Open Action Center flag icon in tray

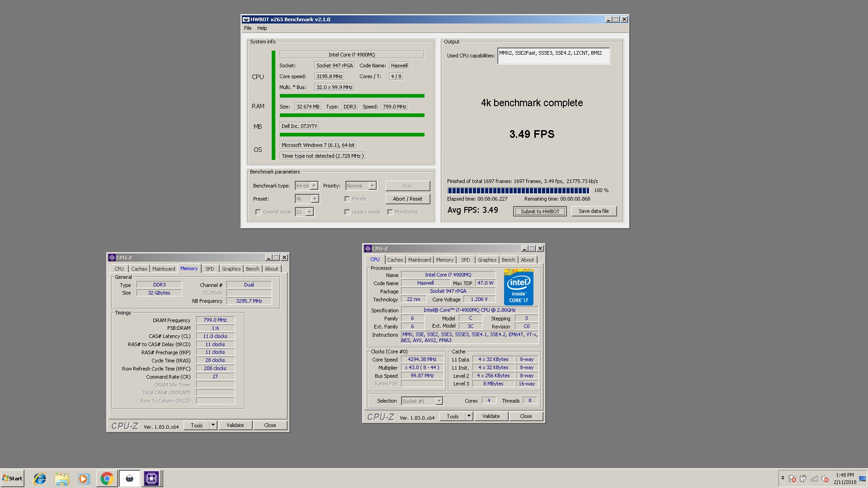point(793,479)
